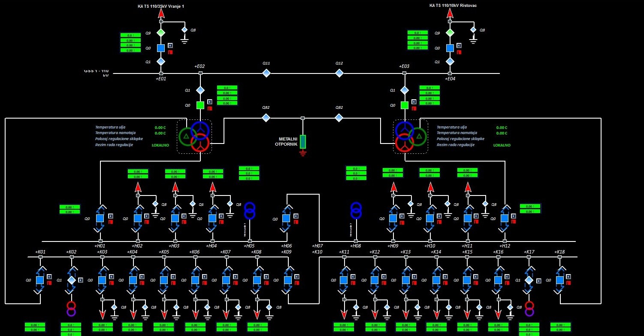Click voltage transformer symbol in bay +H08
The width and height of the screenshot is (644, 336).
click(356, 211)
